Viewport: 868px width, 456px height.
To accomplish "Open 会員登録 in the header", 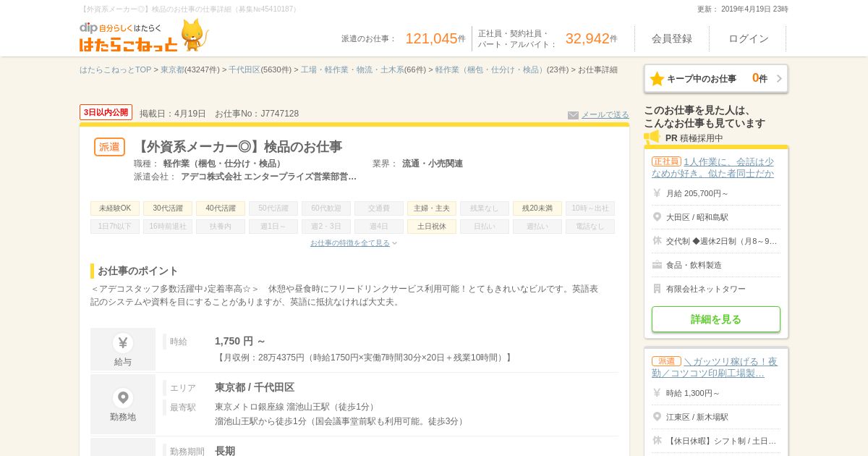I will pos(672,38).
